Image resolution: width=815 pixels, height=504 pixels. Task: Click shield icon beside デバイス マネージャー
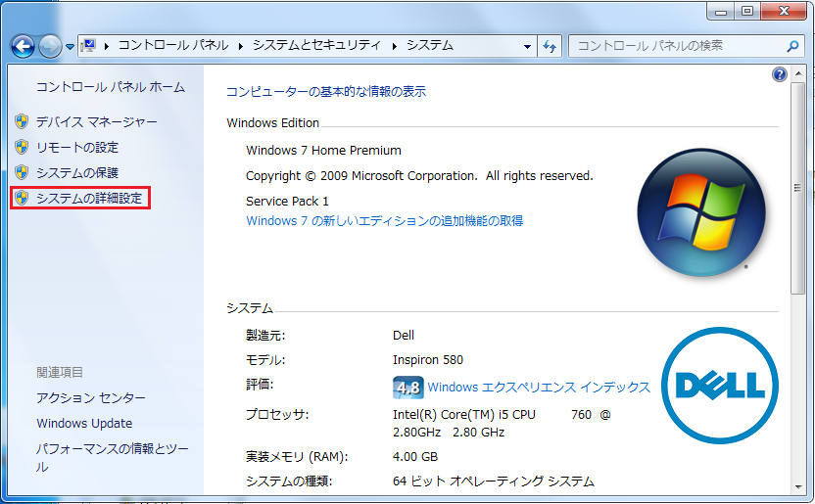click(22, 121)
